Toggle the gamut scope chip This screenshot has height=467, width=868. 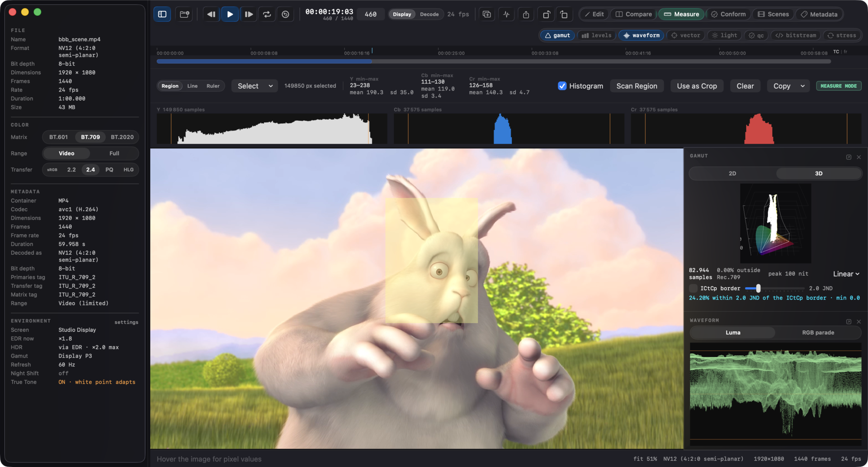(x=557, y=35)
